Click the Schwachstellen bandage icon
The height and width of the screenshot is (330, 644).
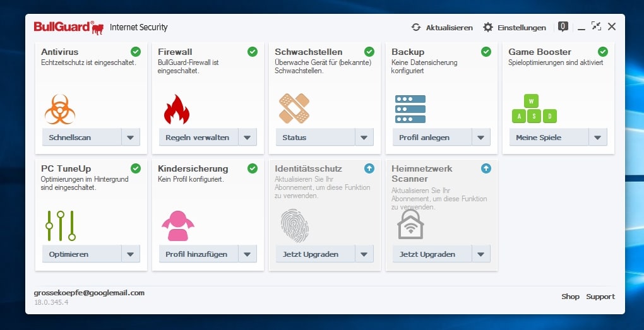tap(294, 109)
